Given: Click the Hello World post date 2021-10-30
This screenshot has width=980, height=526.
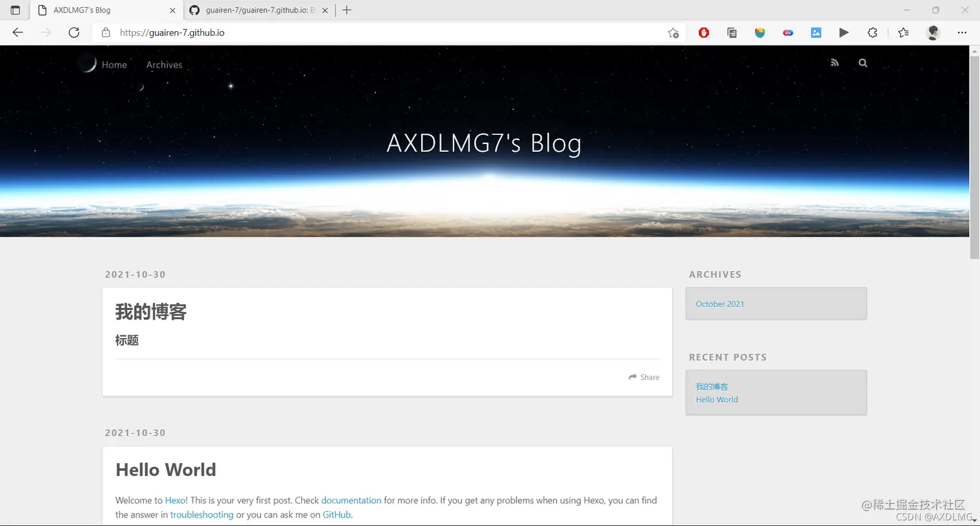Looking at the screenshot, I should pos(135,433).
